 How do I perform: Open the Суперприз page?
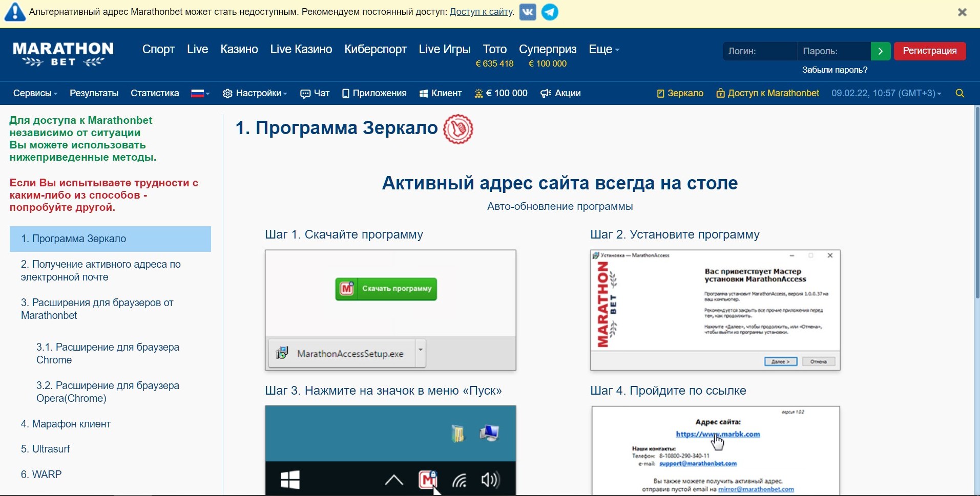(548, 49)
